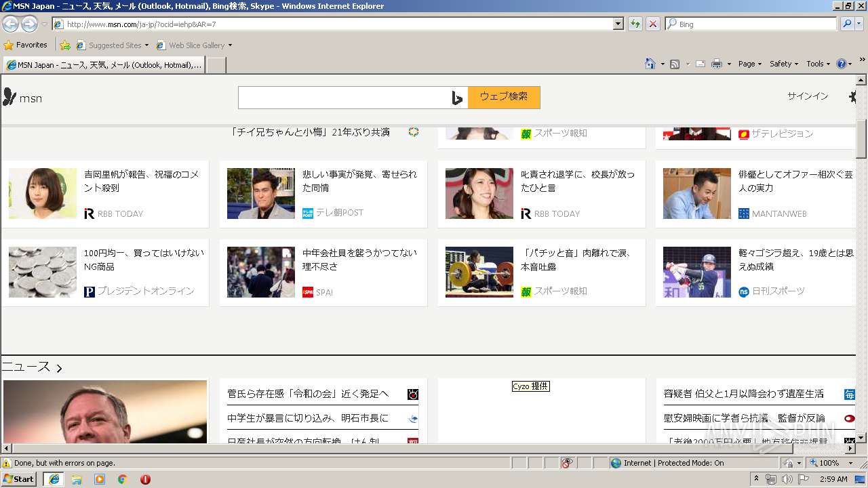Open the weightlifting 「パチッと音」 article thumbnail
This screenshot has width=868, height=488.
[479, 272]
